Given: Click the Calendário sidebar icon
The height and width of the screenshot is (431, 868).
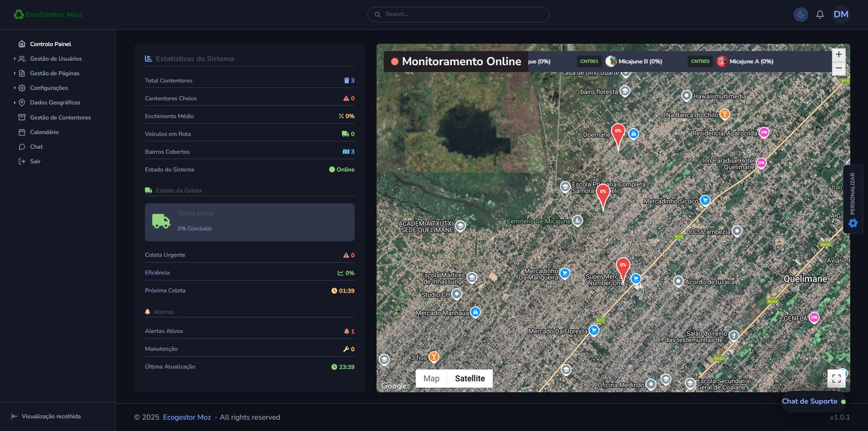Looking at the screenshot, I should click(x=22, y=132).
